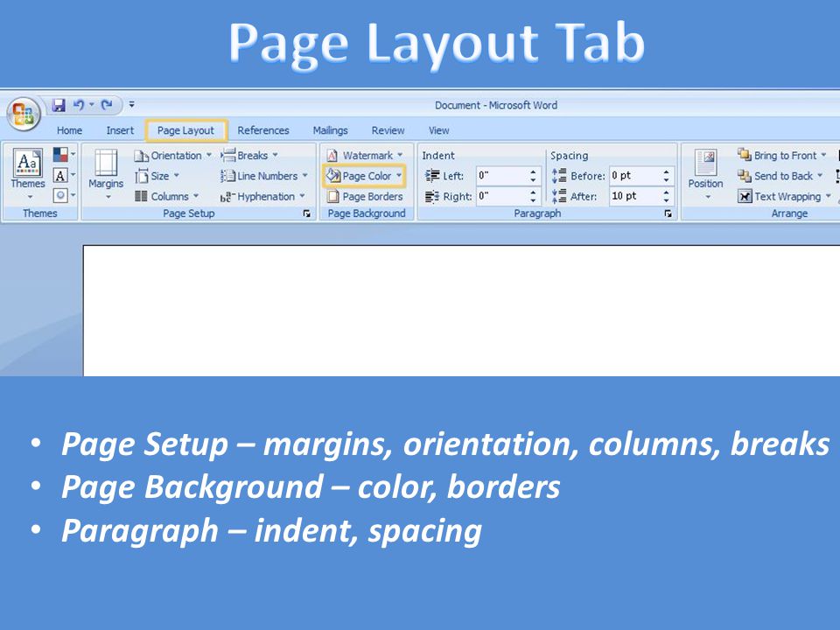Screen dimensions: 840x630
Task: Click the Page Color paint bucket icon
Action: (x=333, y=175)
